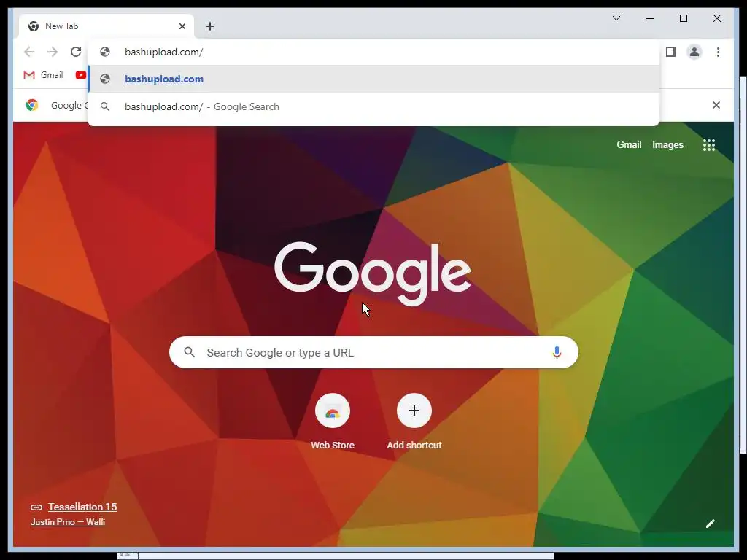Click the search icon in suggestion row
Screen dimensions: 747x560
(105, 106)
